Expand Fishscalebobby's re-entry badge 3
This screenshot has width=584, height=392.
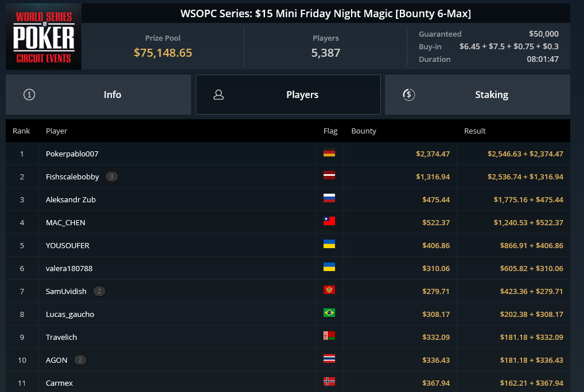(x=112, y=177)
